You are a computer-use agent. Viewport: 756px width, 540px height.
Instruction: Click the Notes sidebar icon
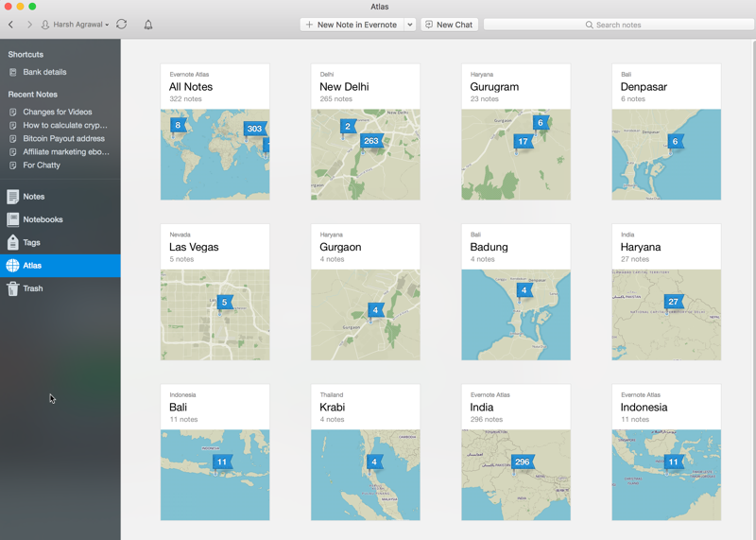pyautogui.click(x=13, y=197)
